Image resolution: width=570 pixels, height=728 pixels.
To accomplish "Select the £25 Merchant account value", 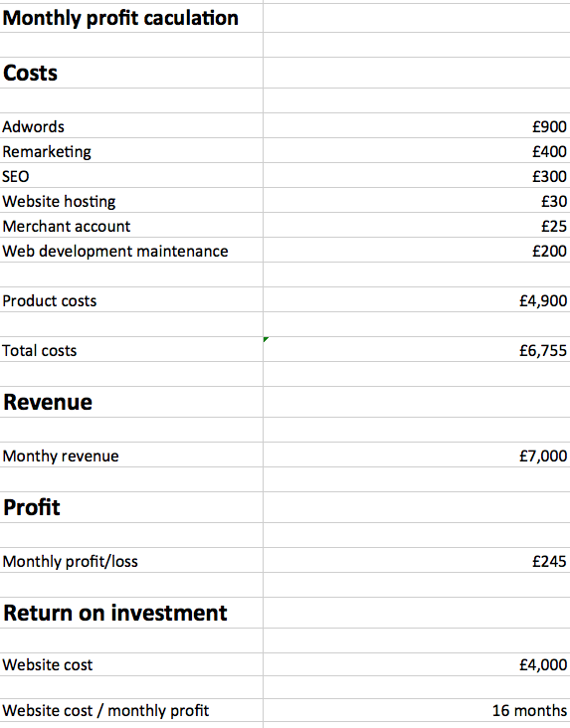I will coord(417,225).
